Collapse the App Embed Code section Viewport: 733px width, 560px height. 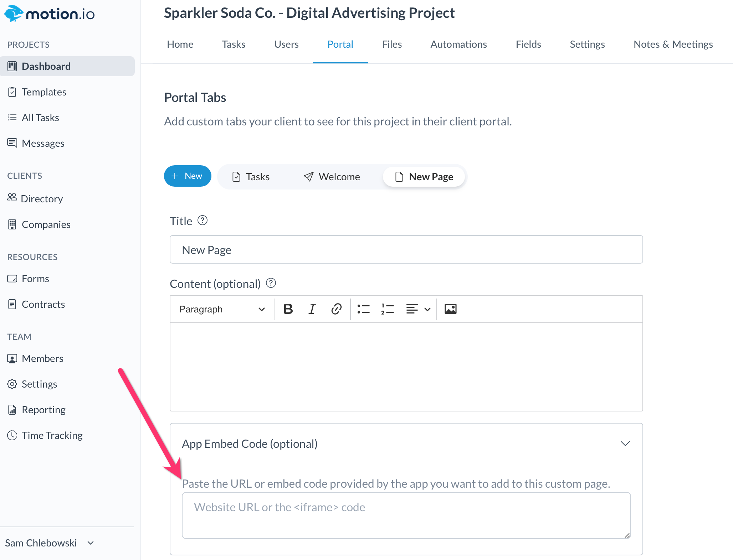click(x=625, y=444)
